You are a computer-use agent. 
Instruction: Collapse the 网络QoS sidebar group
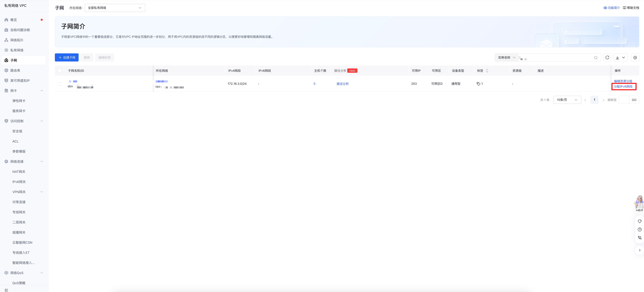pyautogui.click(x=42, y=273)
